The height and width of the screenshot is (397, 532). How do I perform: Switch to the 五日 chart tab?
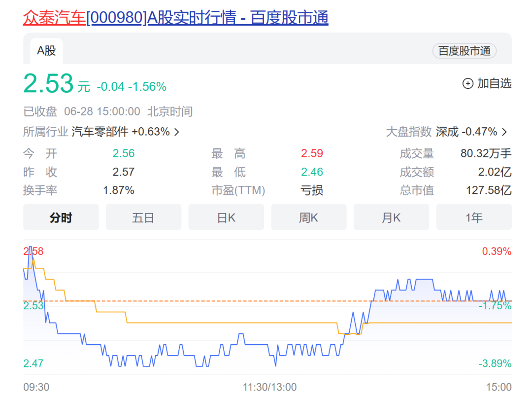pos(143,217)
